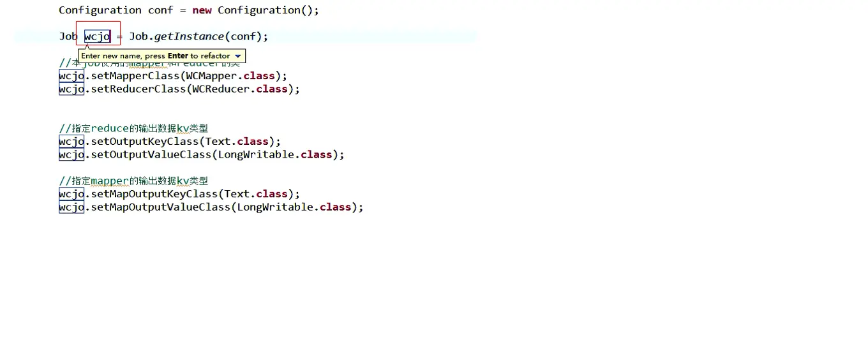Open the refactor tooltip dropdown arrow

coord(238,56)
